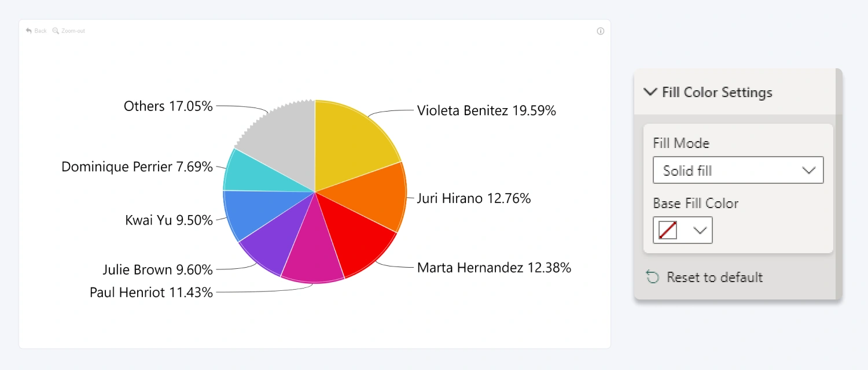Open the chart info icon

(600, 31)
